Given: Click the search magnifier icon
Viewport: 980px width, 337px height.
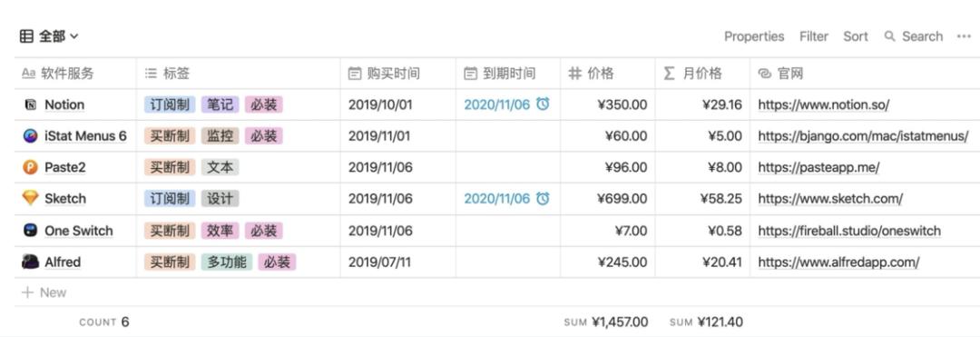Looking at the screenshot, I should (890, 36).
